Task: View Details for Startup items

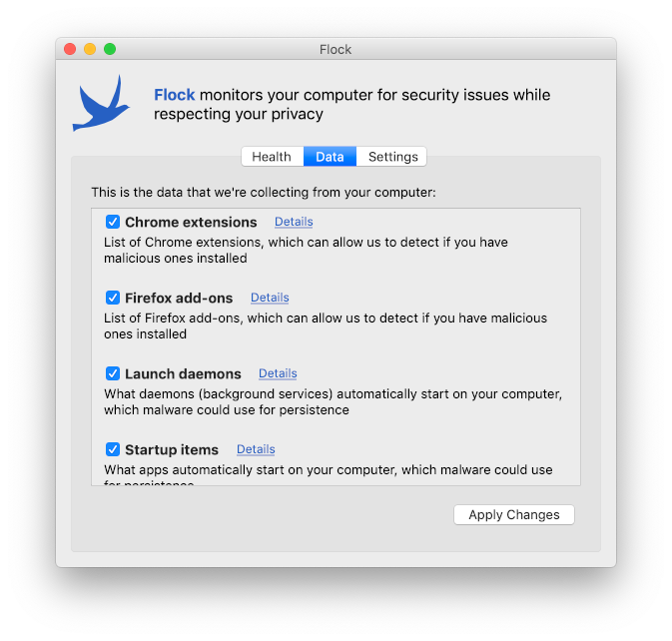Action: [256, 449]
